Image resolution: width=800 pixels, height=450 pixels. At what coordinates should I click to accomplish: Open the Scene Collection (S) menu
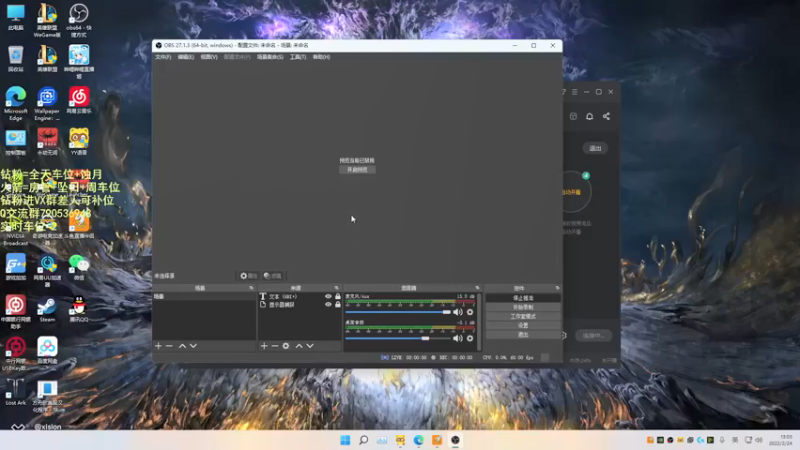click(x=270, y=57)
